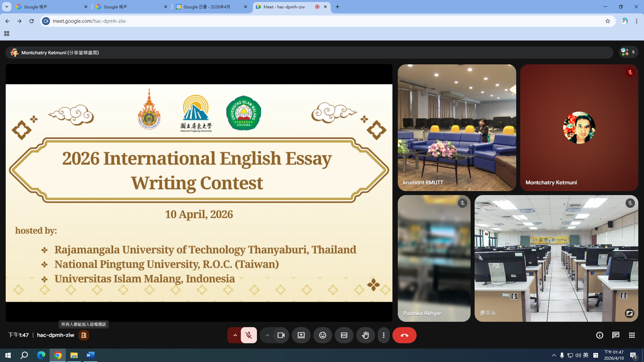Image resolution: width=644 pixels, height=362 pixels.
Task: Open meeting details info icon
Action: coord(599,335)
